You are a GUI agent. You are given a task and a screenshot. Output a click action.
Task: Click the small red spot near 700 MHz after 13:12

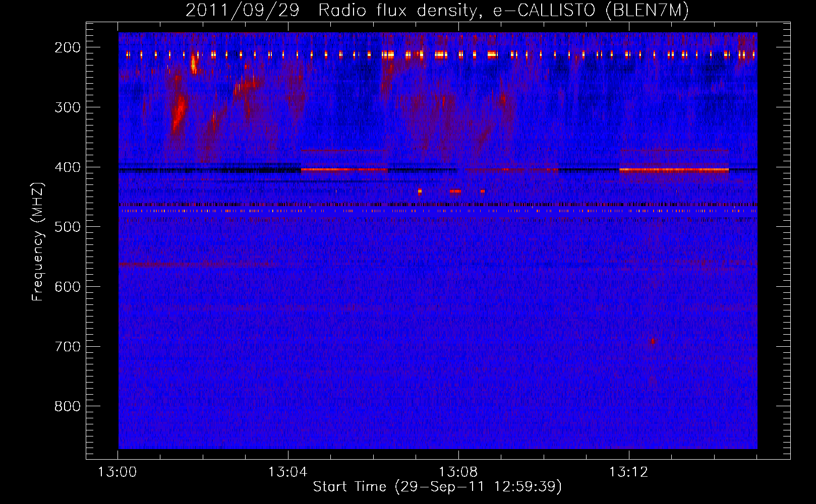[x=652, y=341]
